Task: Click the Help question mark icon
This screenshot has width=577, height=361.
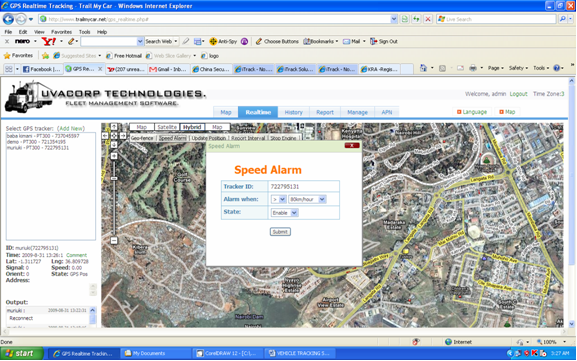Action: tap(556, 68)
